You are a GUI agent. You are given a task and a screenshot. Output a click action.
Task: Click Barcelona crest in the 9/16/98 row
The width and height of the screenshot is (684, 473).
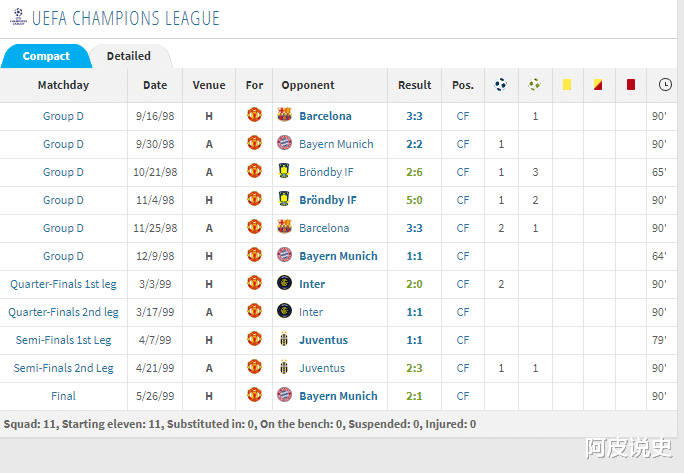point(284,116)
